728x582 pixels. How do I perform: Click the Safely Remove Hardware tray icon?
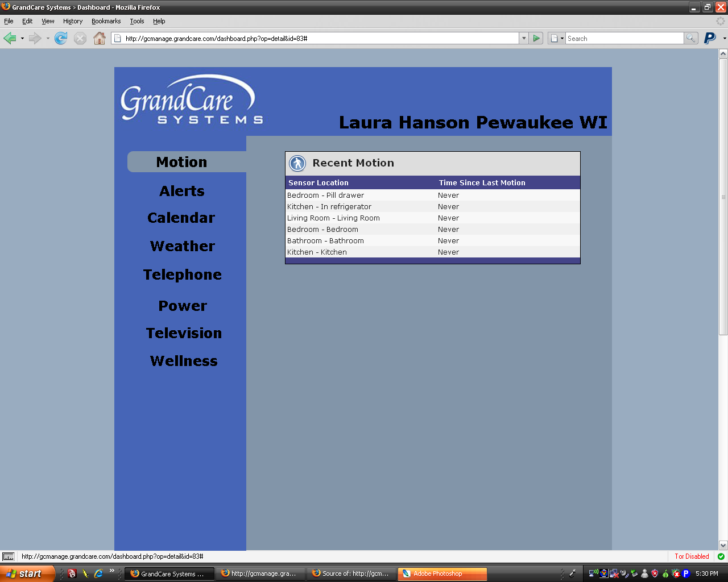tap(634, 573)
